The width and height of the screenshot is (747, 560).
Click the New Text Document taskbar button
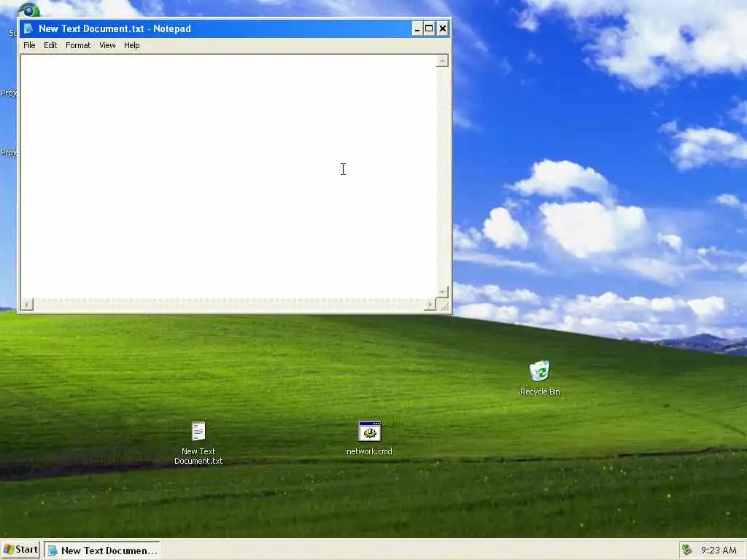(x=102, y=551)
